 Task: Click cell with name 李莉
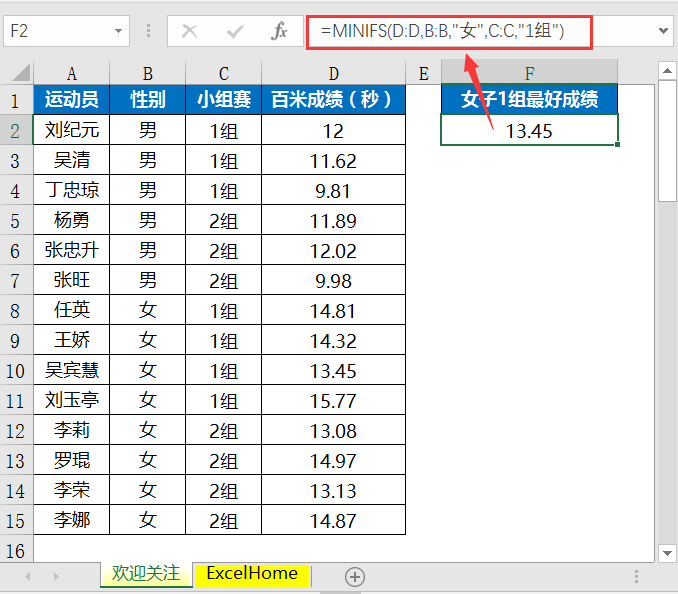click(x=72, y=430)
